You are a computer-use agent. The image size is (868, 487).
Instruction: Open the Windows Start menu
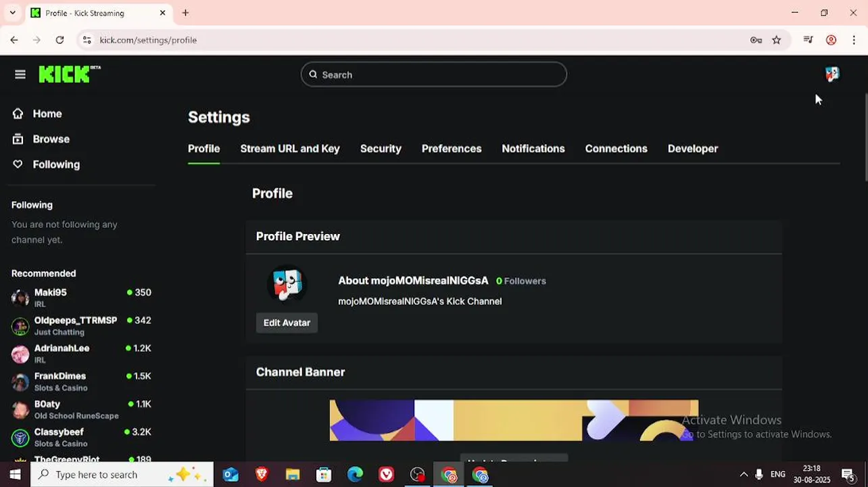(15, 475)
